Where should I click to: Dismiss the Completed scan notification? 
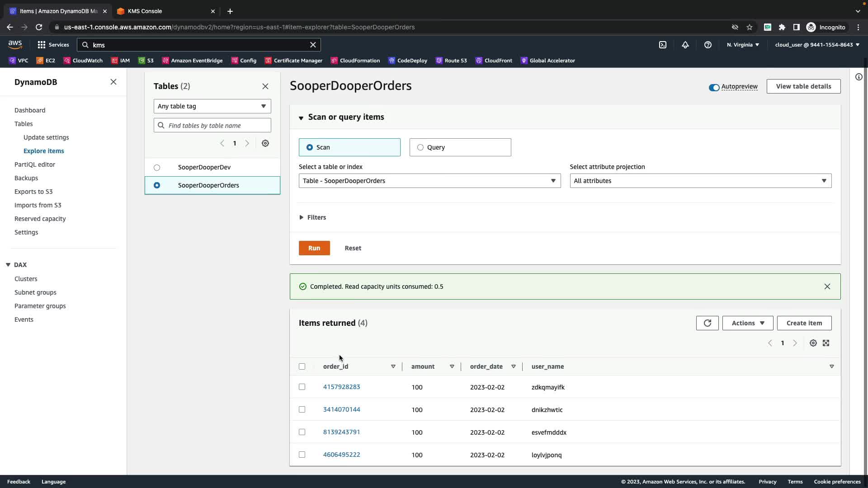click(827, 286)
